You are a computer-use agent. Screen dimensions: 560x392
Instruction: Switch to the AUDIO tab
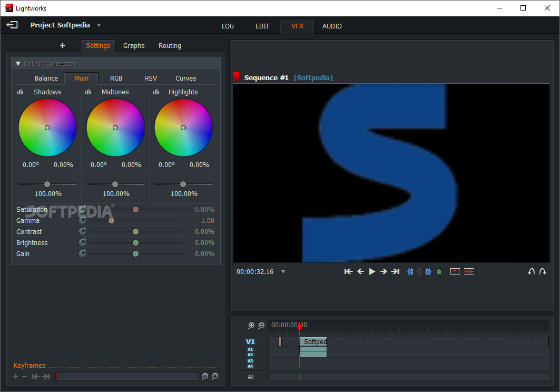(332, 26)
